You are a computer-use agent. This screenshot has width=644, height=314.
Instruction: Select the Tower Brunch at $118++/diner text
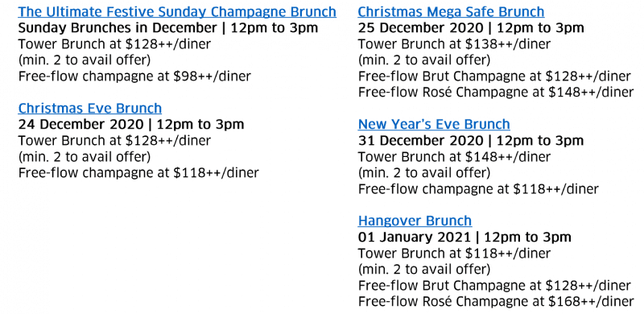tap(454, 253)
